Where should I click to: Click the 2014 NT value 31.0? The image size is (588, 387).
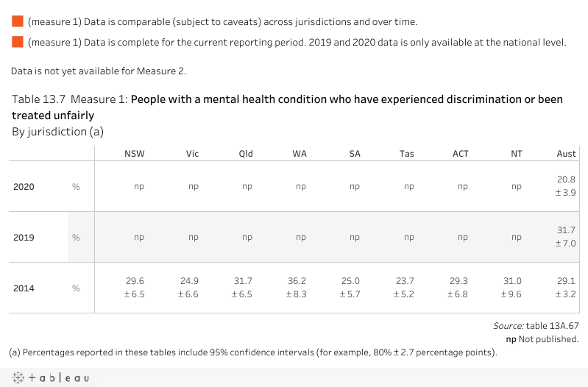pos(513,281)
